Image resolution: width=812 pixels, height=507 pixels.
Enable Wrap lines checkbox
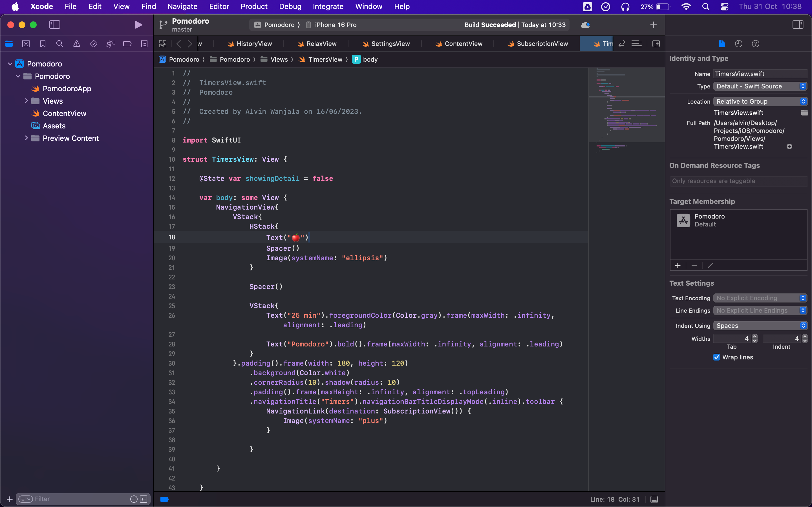(x=716, y=357)
